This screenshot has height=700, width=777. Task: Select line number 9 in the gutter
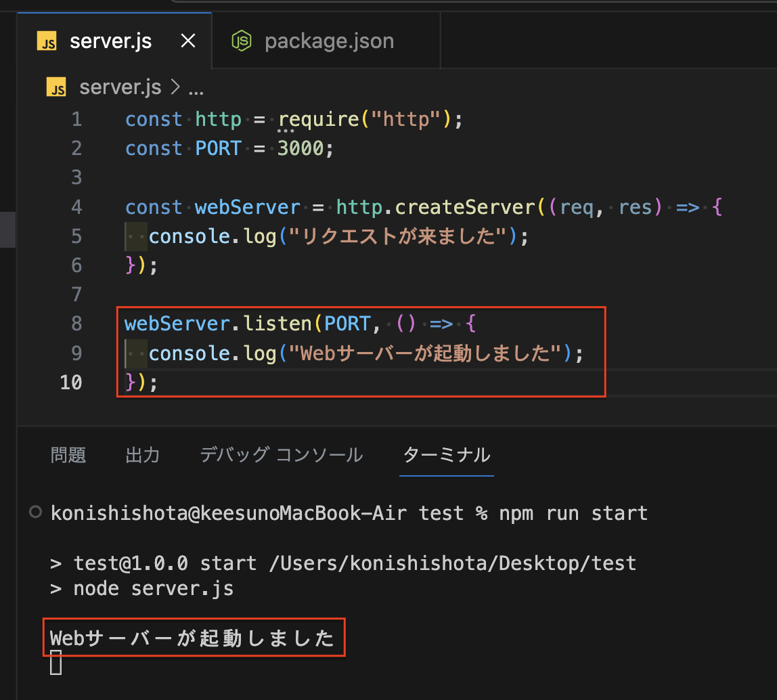[76, 353]
